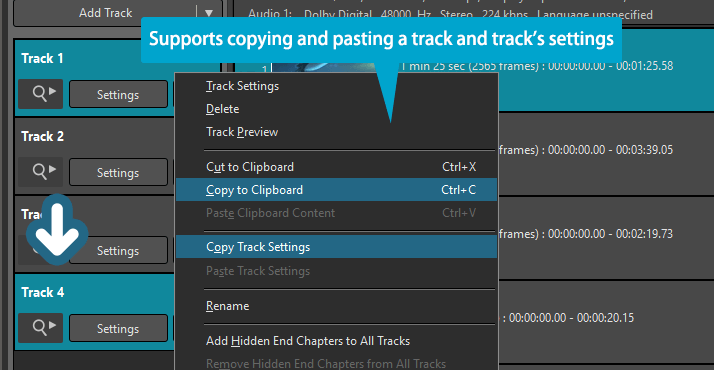Open Settings for Track 3
Image resolution: width=714 pixels, height=370 pixels.
118,250
